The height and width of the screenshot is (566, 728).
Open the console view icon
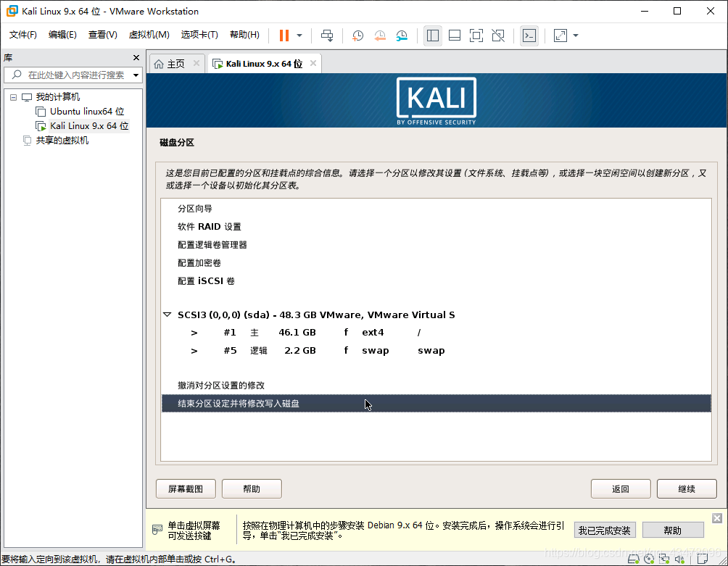(529, 36)
